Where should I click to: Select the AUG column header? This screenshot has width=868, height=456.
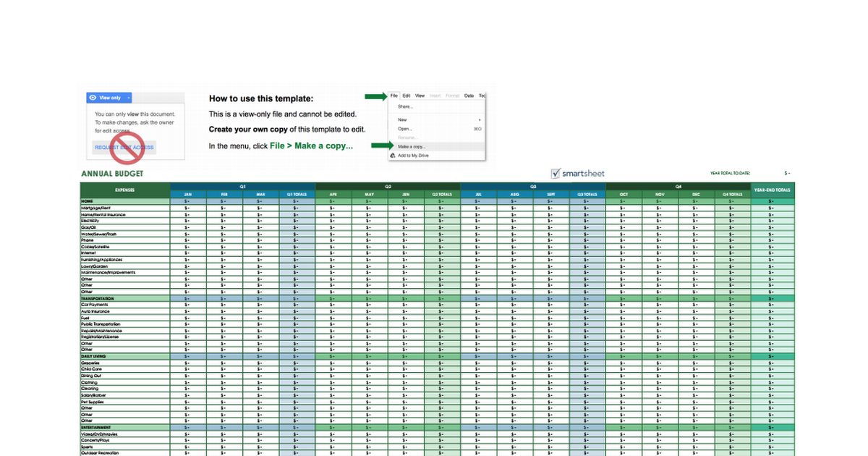click(515, 194)
